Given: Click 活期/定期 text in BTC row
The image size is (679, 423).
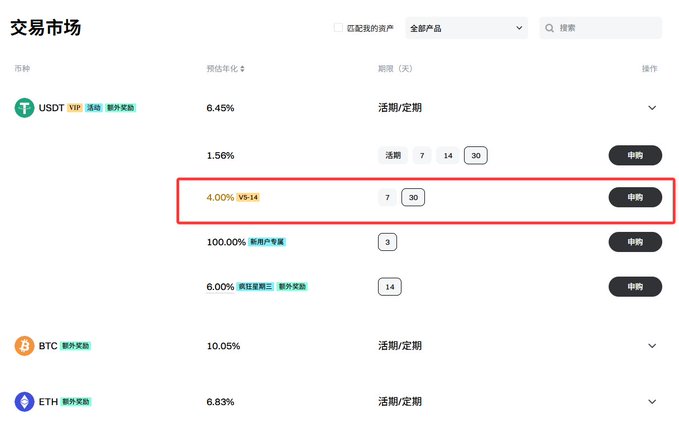Looking at the screenshot, I should coord(400,346).
